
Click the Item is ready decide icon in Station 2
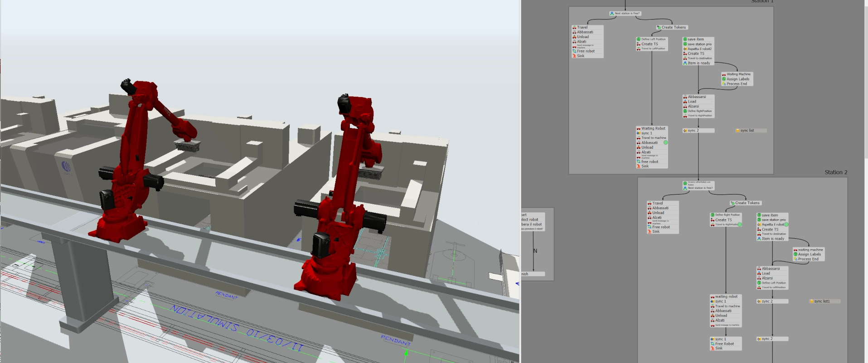click(759, 239)
